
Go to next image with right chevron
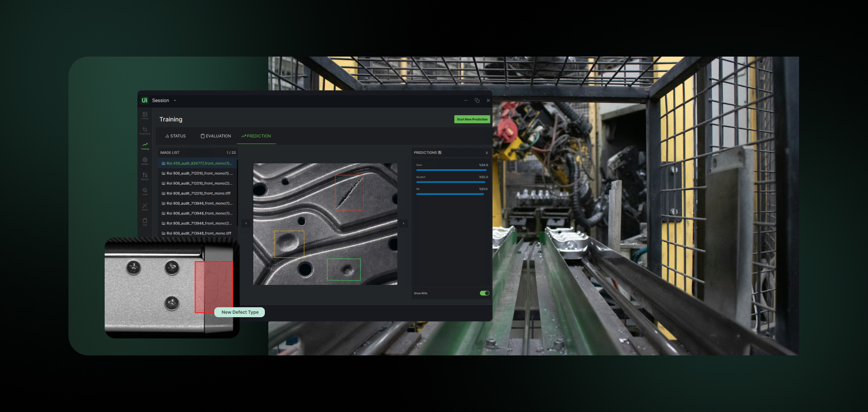coord(404,223)
